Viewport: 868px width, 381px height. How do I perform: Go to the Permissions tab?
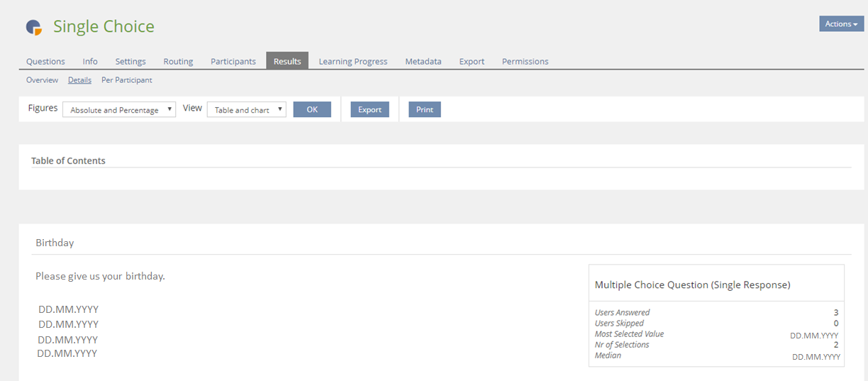point(525,62)
